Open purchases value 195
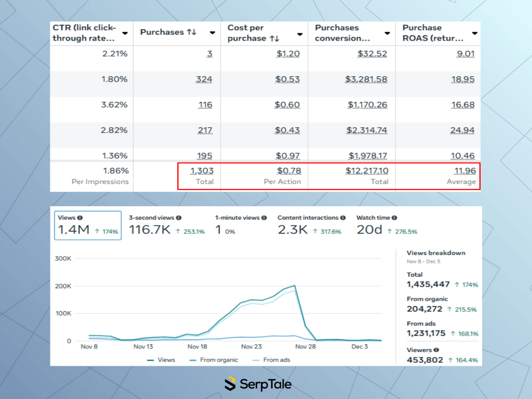 click(x=205, y=156)
